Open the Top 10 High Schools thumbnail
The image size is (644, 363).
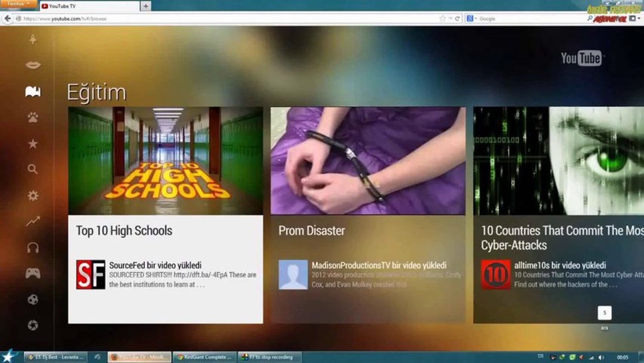(166, 161)
